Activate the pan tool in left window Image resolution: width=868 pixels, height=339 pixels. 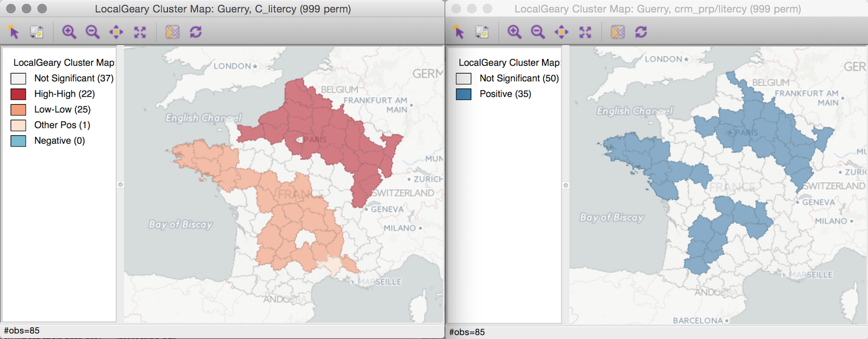point(116,32)
